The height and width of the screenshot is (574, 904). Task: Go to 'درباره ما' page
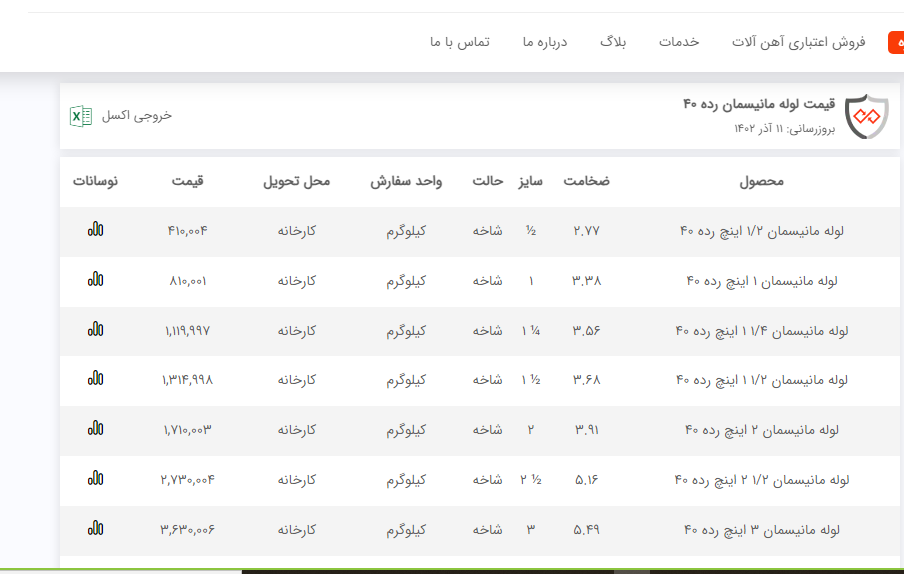pos(544,42)
